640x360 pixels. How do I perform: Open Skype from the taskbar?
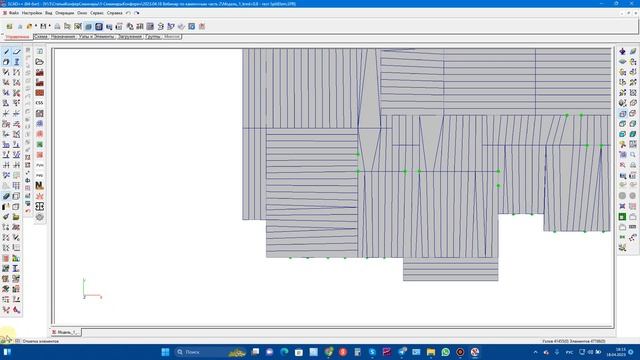click(x=372, y=352)
